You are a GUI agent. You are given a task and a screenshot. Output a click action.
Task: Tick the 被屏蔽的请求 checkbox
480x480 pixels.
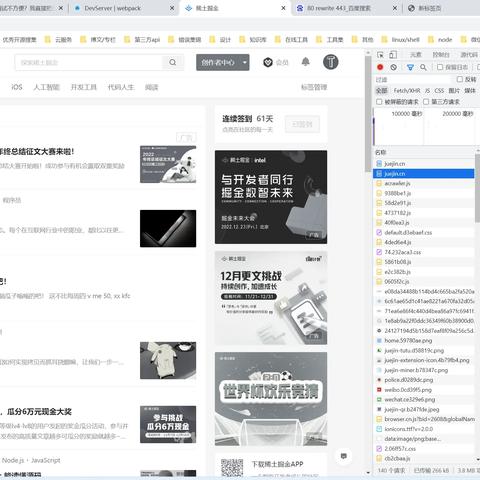(379, 101)
